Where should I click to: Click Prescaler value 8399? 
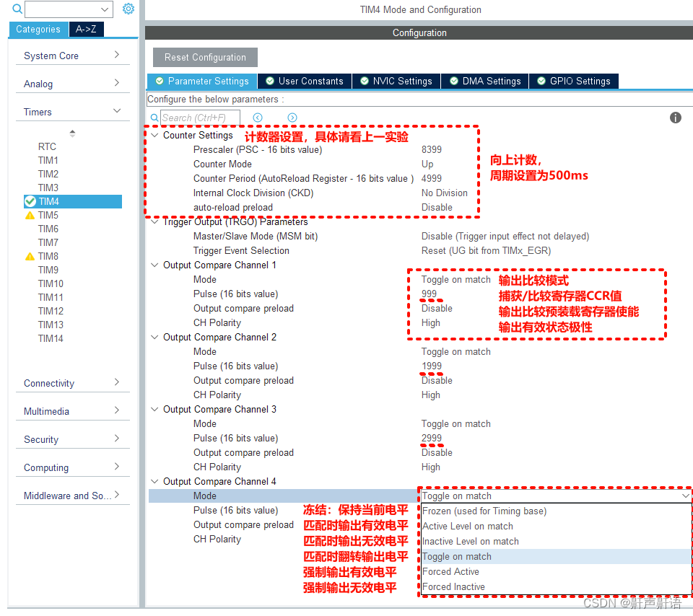tap(432, 150)
